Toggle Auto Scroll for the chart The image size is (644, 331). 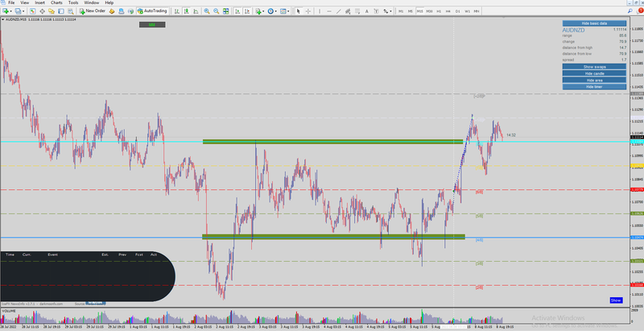coord(237,11)
